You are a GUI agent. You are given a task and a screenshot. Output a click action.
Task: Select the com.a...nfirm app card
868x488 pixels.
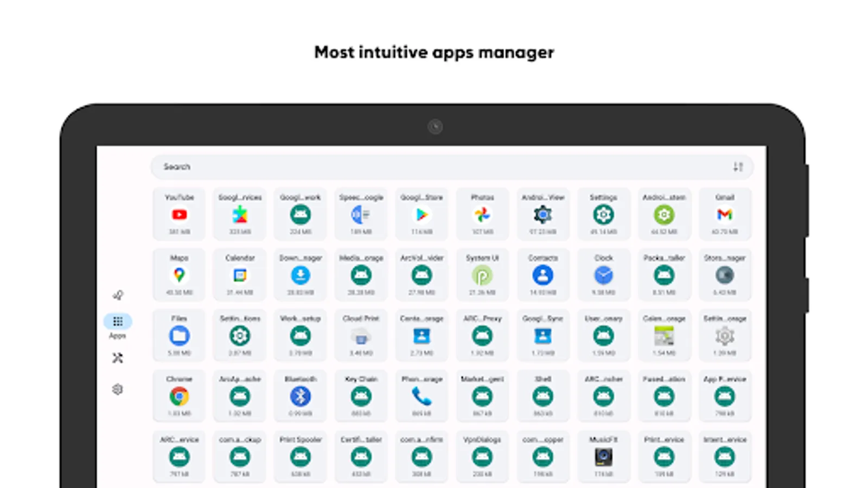pyautogui.click(x=422, y=457)
